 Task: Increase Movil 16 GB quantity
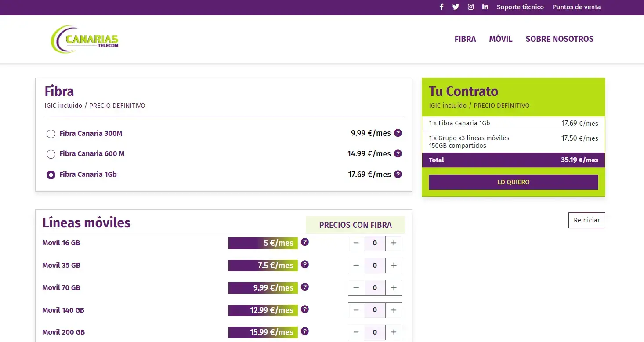(394, 243)
